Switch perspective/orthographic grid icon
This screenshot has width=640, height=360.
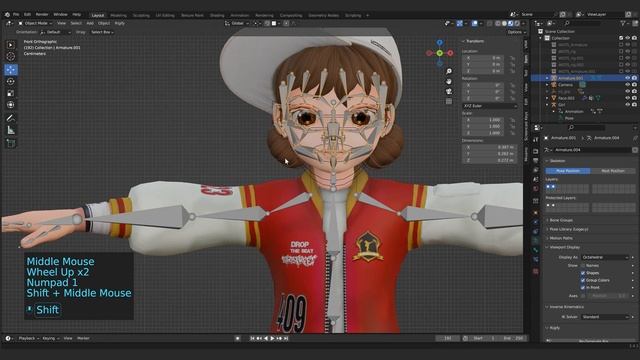pyautogui.click(x=449, y=101)
